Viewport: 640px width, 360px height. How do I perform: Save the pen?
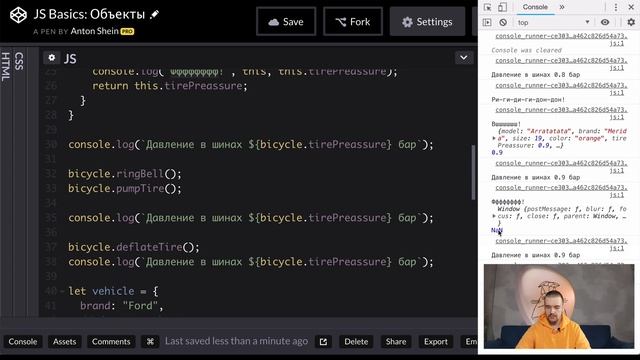[x=286, y=22]
